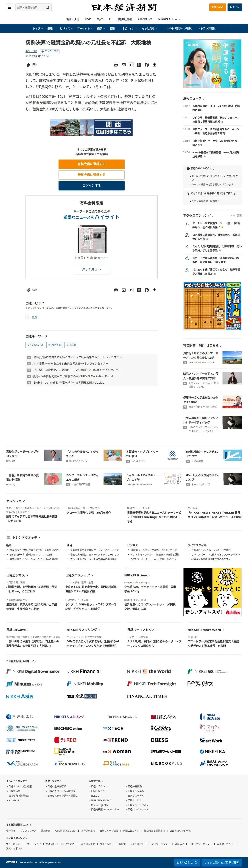Click the お問い合わせ footer button
248x868 pixels.
187,862
